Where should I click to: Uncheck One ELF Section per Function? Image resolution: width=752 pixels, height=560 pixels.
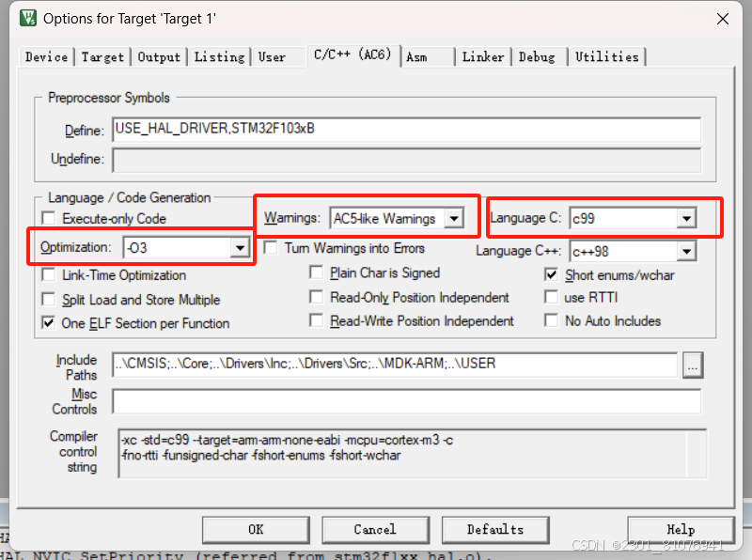pos(49,322)
